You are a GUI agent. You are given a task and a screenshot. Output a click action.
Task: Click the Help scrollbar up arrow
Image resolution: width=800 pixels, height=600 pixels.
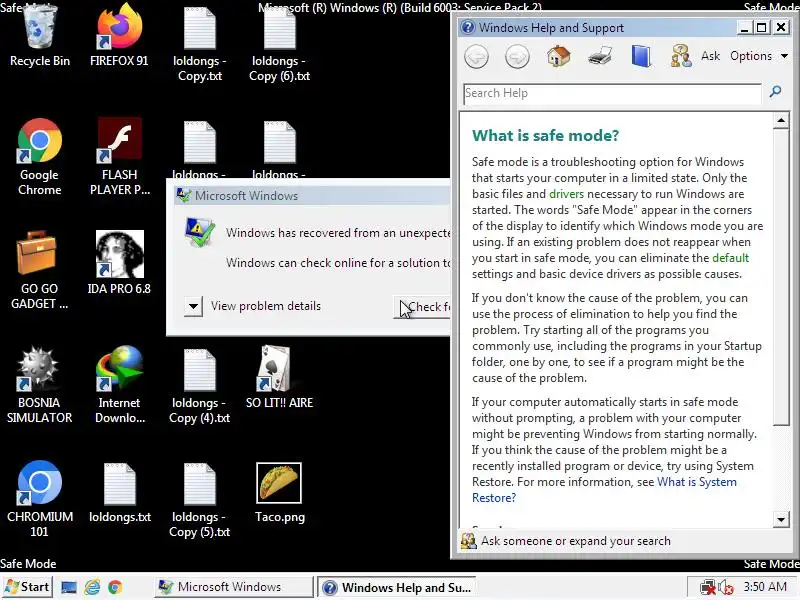click(x=781, y=121)
